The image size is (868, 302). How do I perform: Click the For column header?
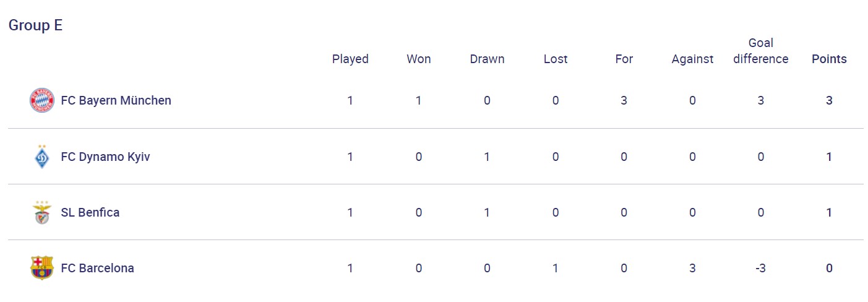pyautogui.click(x=624, y=59)
